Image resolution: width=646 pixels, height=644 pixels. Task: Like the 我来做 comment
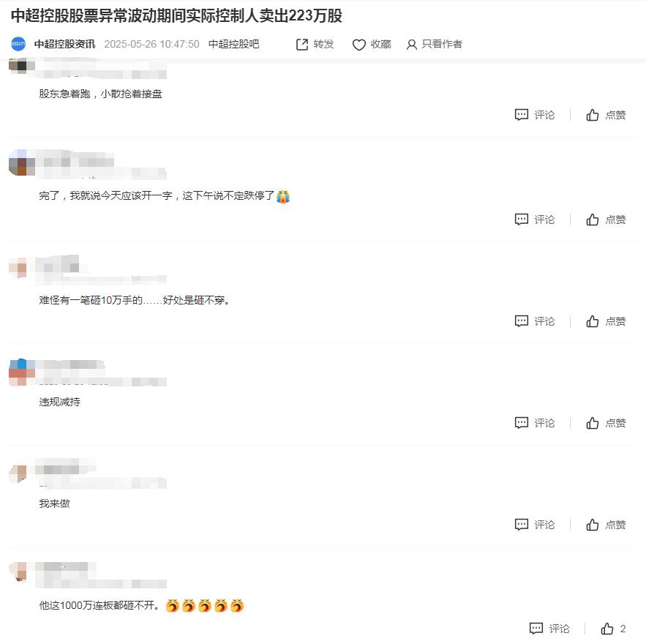coord(606,525)
